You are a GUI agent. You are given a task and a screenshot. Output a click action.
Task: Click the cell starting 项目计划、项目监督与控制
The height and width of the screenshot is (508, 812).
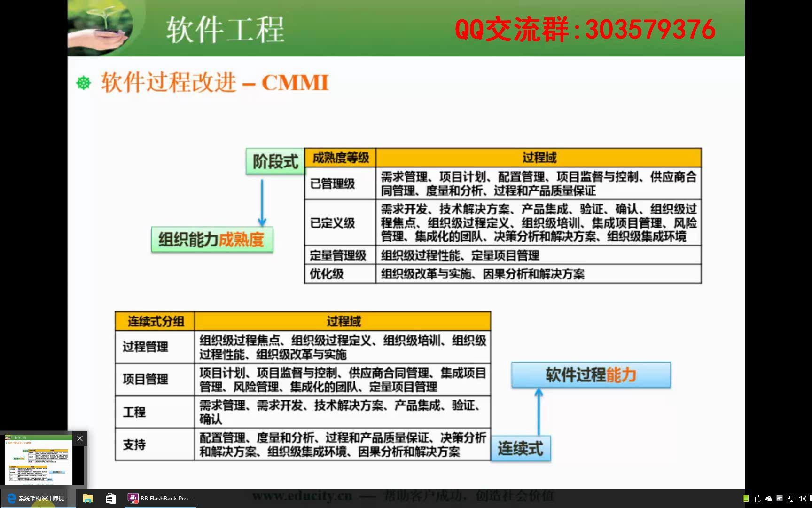click(x=343, y=379)
